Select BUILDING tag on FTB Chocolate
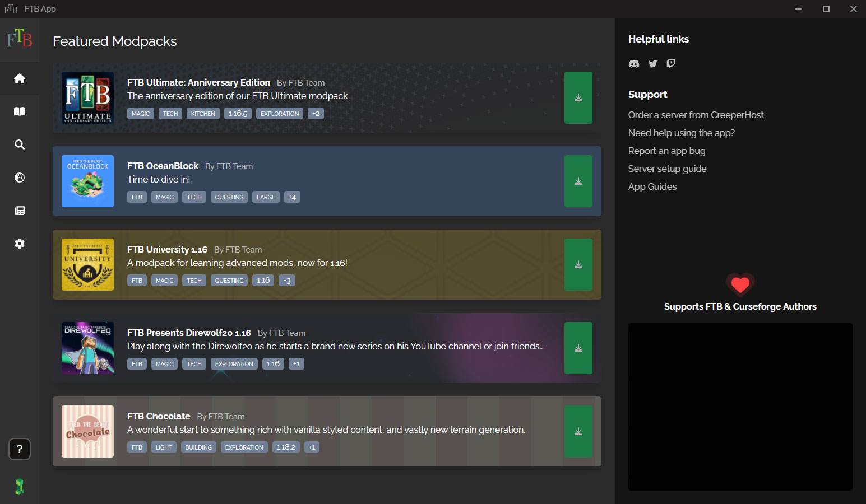 tap(198, 447)
